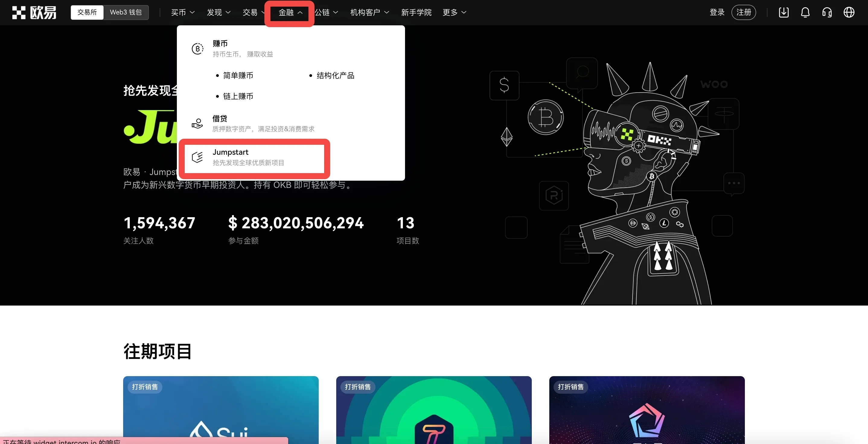
Task: Click the Jumpstart icon in dropdown
Action: pos(197,157)
